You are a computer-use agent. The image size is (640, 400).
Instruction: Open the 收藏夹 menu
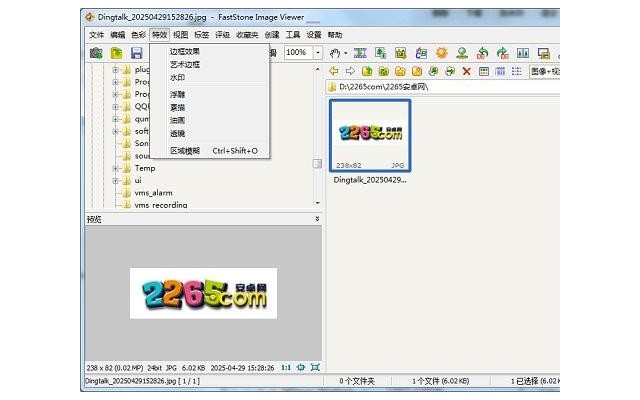click(x=247, y=35)
